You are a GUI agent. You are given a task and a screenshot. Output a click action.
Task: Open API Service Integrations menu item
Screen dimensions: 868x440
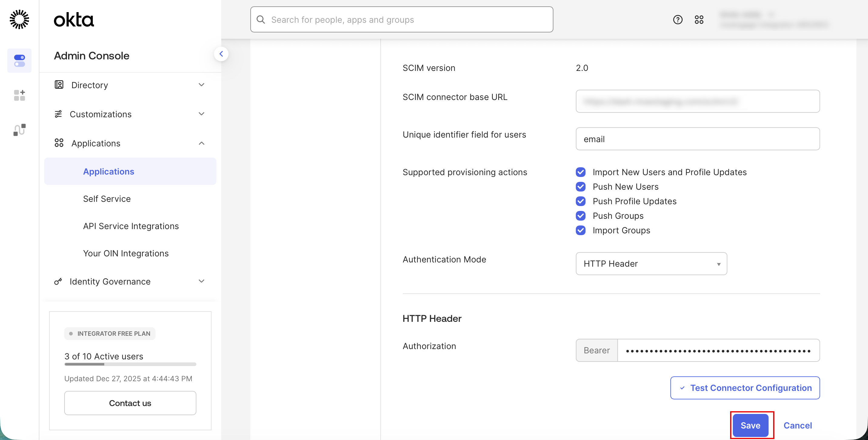click(x=131, y=226)
